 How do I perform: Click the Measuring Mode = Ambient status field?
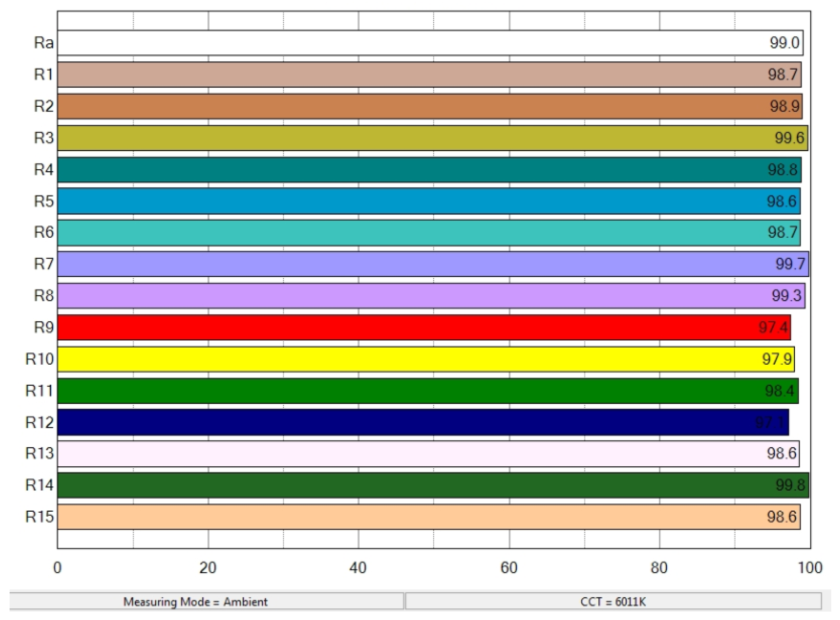tap(206, 602)
